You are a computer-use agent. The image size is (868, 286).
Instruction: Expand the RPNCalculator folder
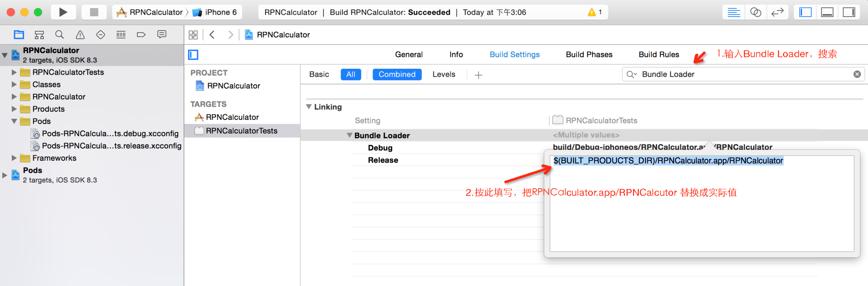tap(14, 97)
